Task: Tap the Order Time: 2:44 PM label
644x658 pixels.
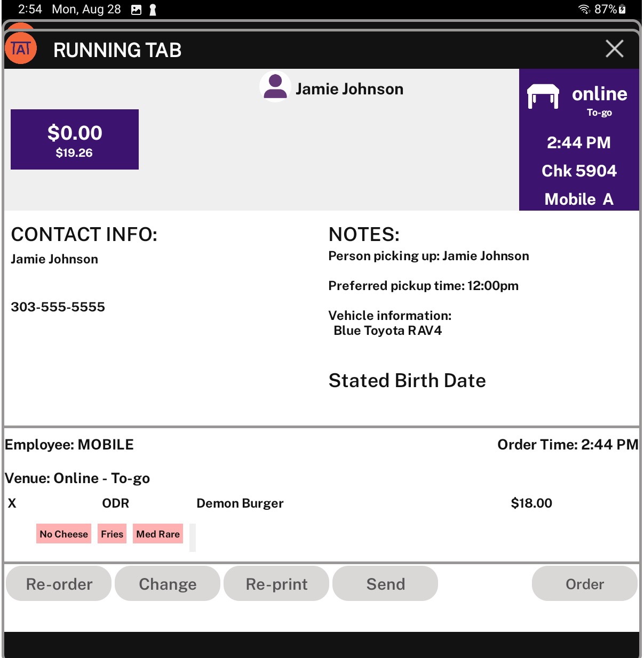Action: pos(568,445)
